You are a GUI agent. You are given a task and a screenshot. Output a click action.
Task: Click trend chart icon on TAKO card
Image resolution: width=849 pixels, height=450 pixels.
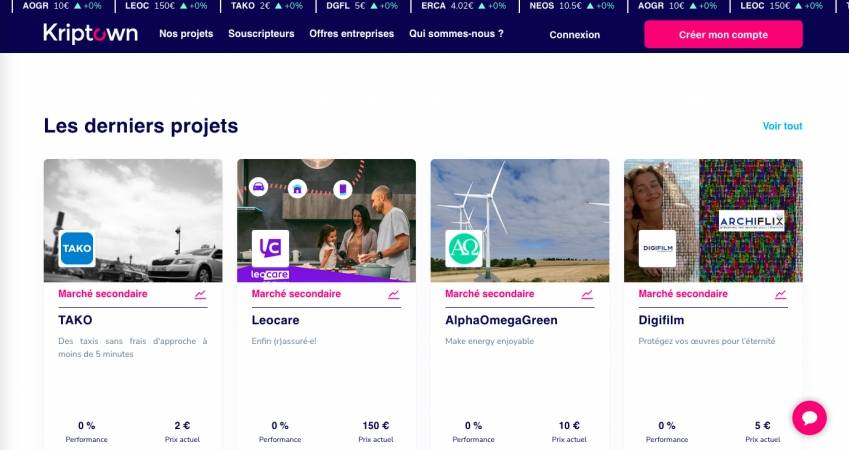tap(200, 294)
